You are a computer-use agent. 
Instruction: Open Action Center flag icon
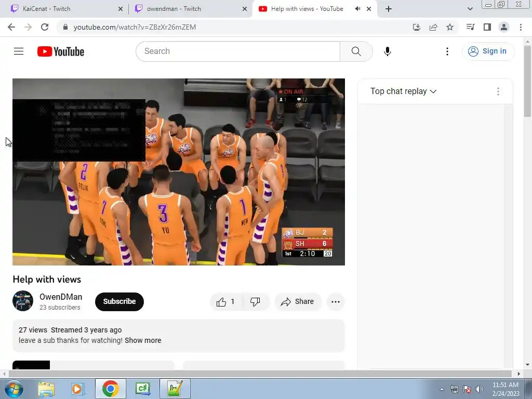(467, 389)
